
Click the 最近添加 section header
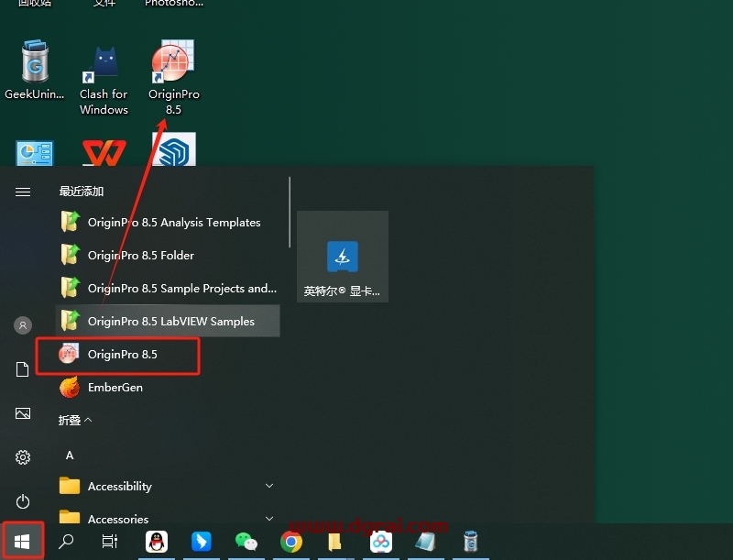[x=82, y=192]
